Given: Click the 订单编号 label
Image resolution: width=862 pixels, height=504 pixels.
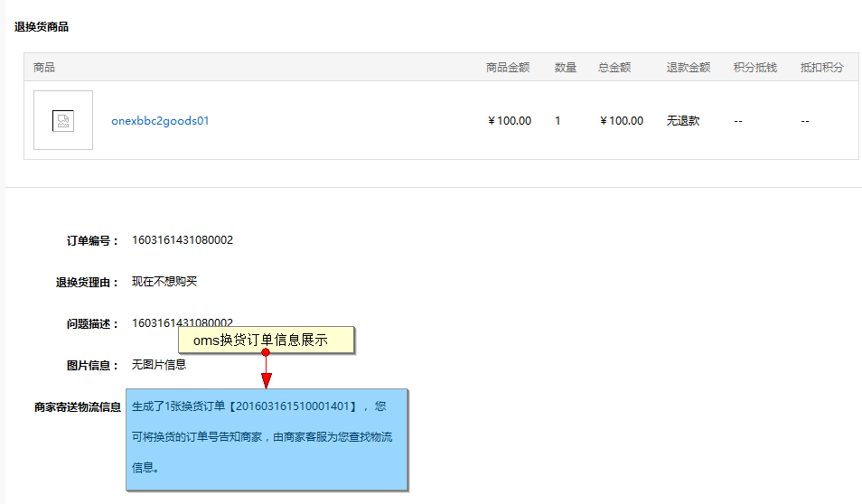Looking at the screenshot, I should click(92, 241).
